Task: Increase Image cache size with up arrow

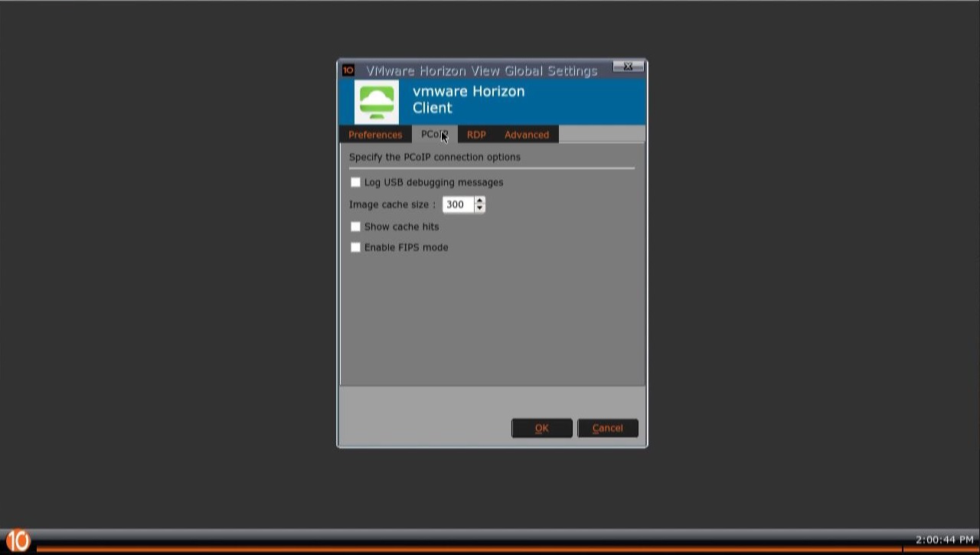Action: tap(479, 201)
